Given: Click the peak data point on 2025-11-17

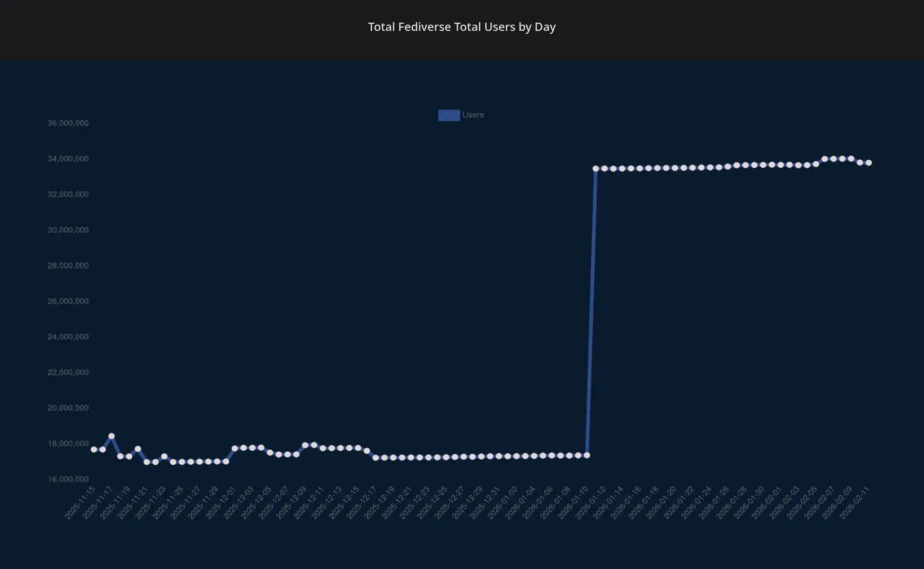Looking at the screenshot, I should (112, 436).
